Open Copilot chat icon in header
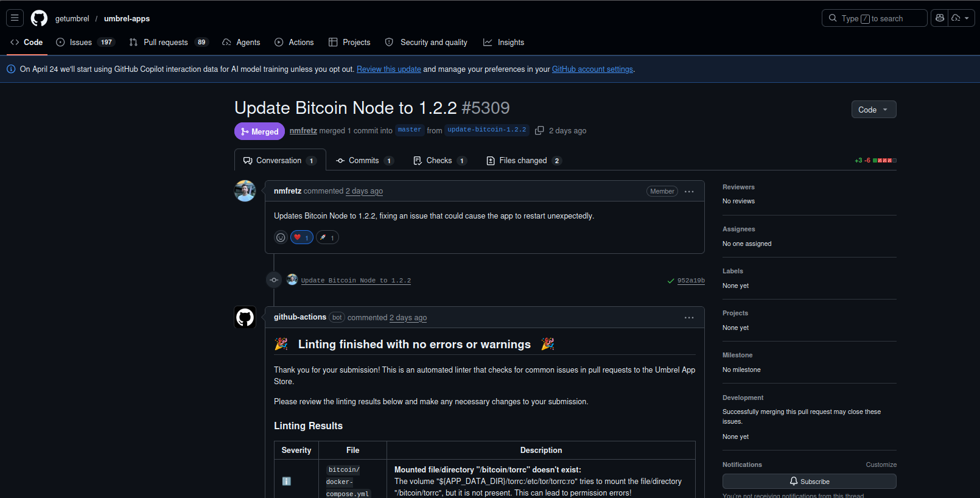The height and width of the screenshot is (498, 980). (940, 18)
